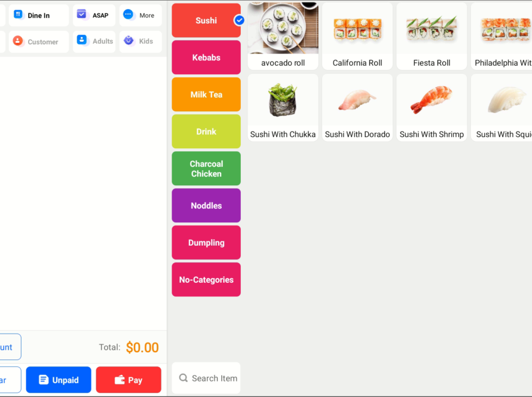This screenshot has height=397, width=532.
Task: Open the No-Categories group
Action: (x=206, y=280)
